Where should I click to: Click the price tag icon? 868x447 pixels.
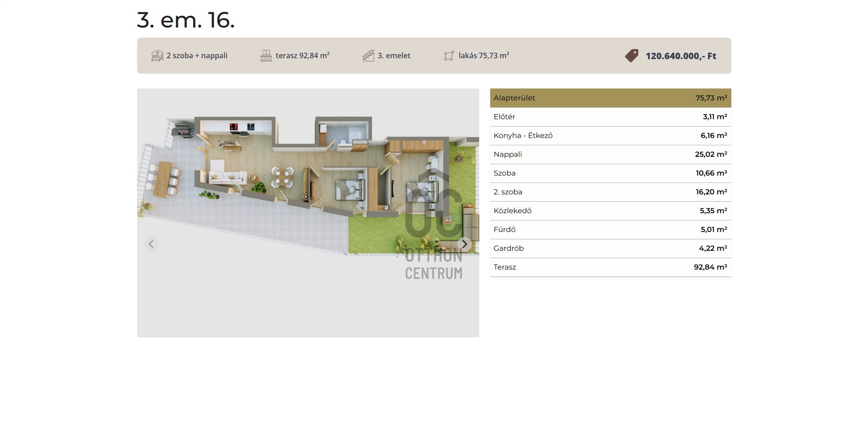(631, 56)
